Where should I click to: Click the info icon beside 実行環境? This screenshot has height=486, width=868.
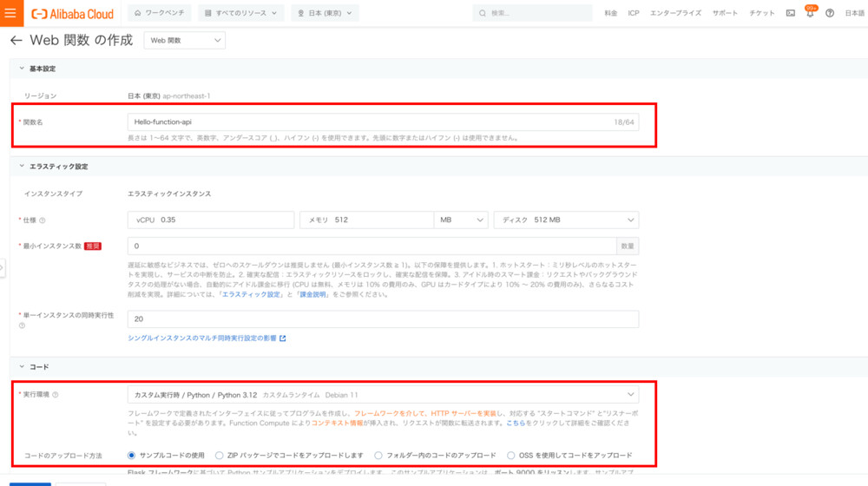click(56, 395)
